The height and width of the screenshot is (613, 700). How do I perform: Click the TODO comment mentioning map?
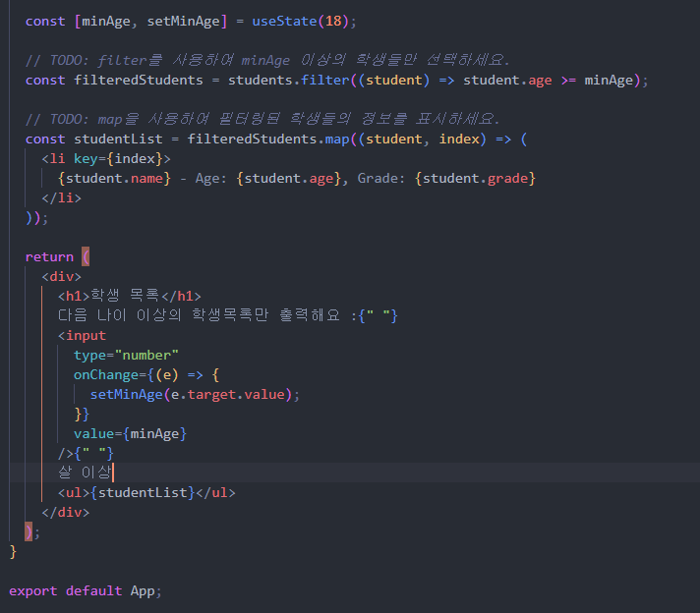click(262, 119)
